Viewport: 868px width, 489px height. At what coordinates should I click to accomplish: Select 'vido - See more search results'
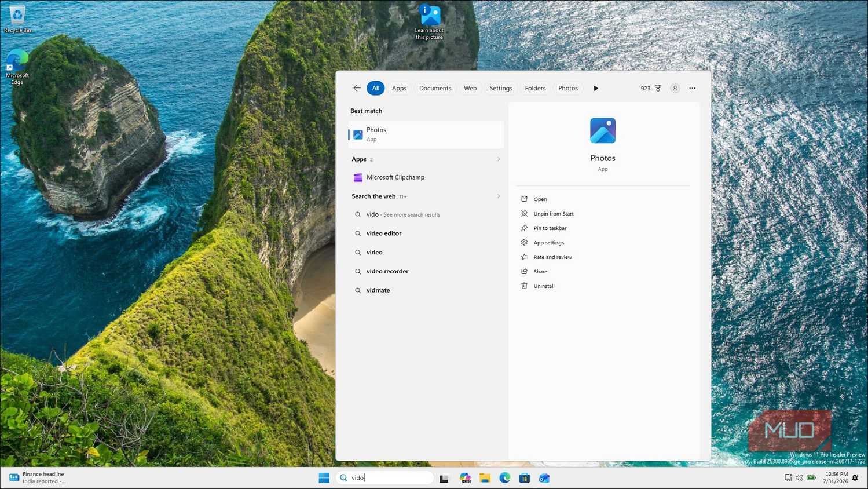[426, 214]
